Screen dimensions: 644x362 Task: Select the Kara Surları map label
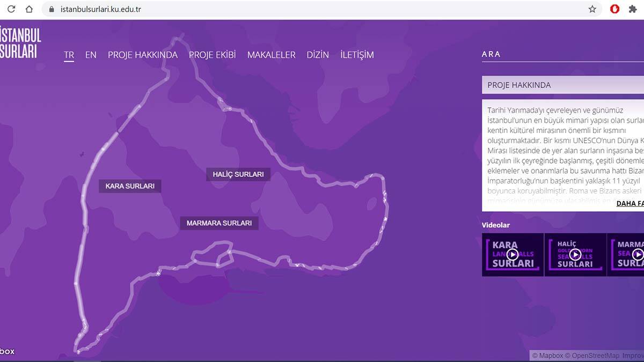click(130, 186)
